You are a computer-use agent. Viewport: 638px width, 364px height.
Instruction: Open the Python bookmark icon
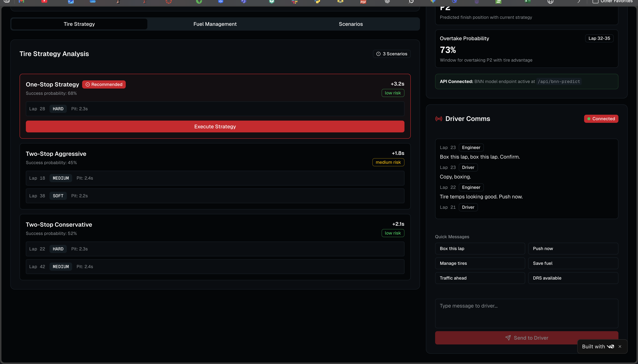tap(317, 1)
